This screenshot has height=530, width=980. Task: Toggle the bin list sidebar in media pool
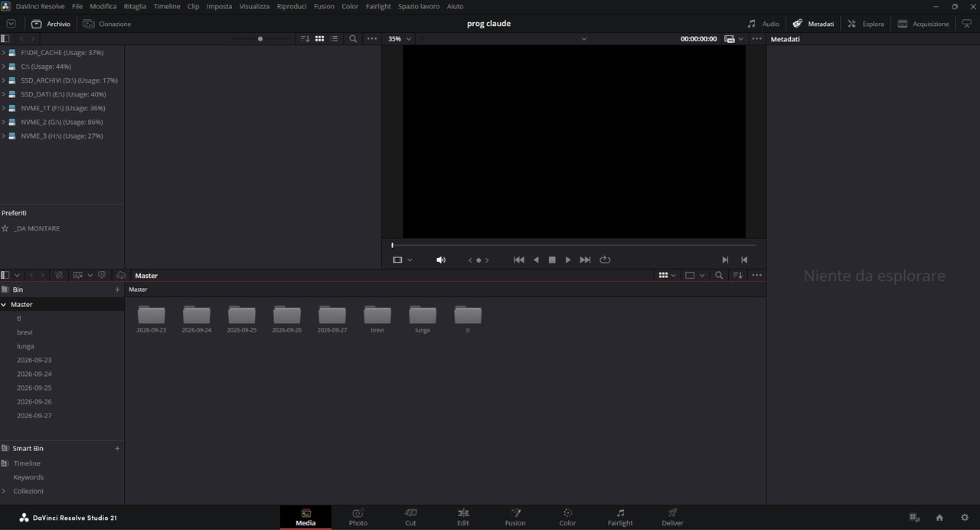click(x=5, y=275)
